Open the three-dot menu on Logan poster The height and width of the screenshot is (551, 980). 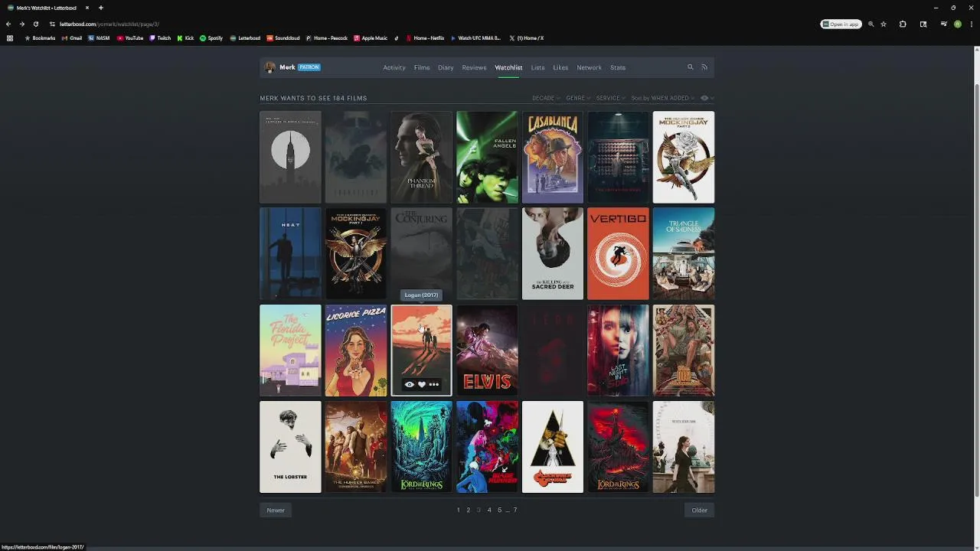point(434,384)
